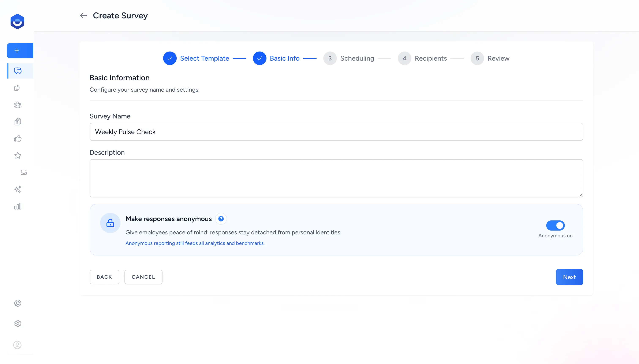The width and height of the screenshot is (639, 364).
Task: Click the anonymous responses help question mark
Action: (x=221, y=219)
